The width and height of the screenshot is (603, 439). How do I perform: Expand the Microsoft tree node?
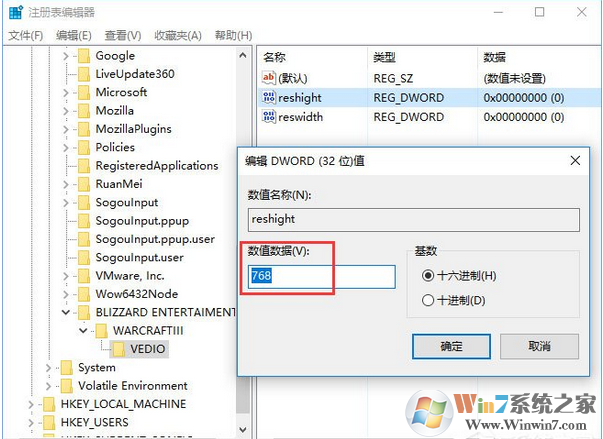coord(66,93)
